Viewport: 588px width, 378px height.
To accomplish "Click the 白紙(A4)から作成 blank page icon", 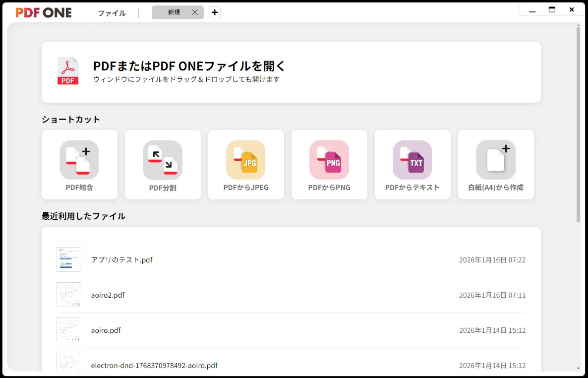I will [x=496, y=160].
